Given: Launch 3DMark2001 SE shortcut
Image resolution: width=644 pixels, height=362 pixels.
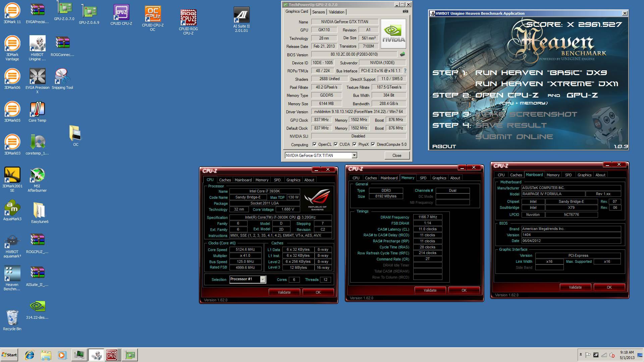Looking at the screenshot, I should [12, 179].
